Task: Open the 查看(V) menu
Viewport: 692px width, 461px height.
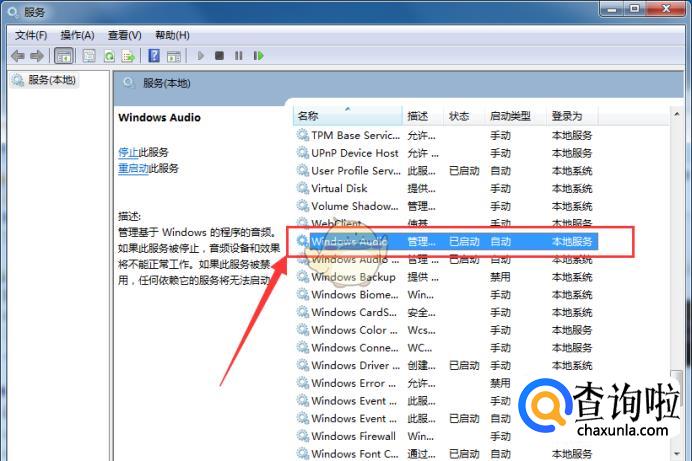Action: pos(124,35)
